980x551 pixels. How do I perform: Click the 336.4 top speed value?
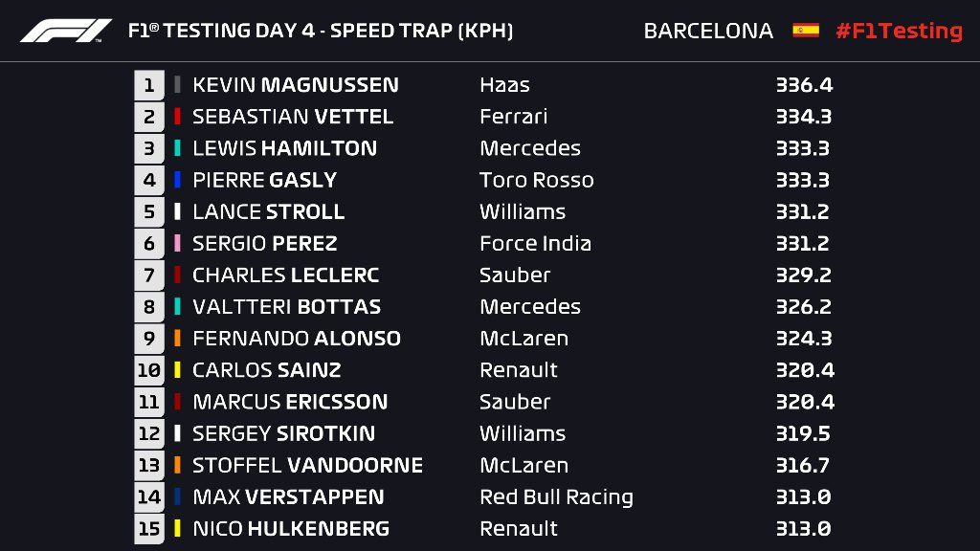point(804,85)
